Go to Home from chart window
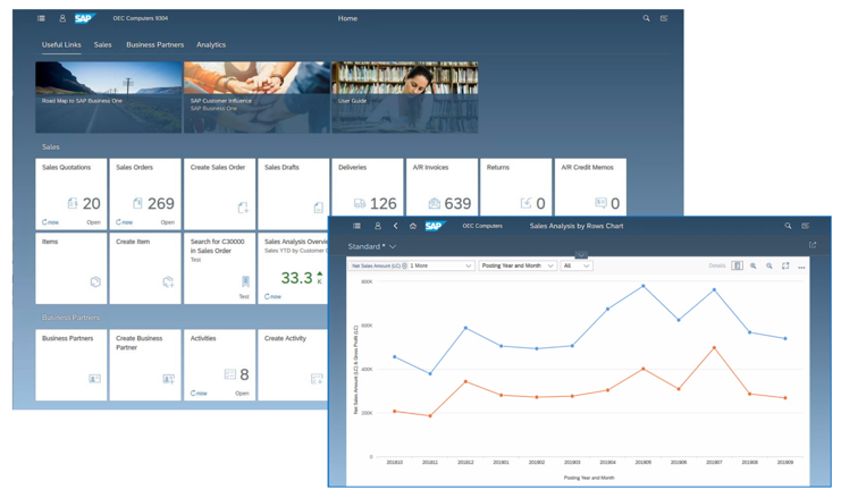This screenshot has height=498, width=841. pos(412,226)
